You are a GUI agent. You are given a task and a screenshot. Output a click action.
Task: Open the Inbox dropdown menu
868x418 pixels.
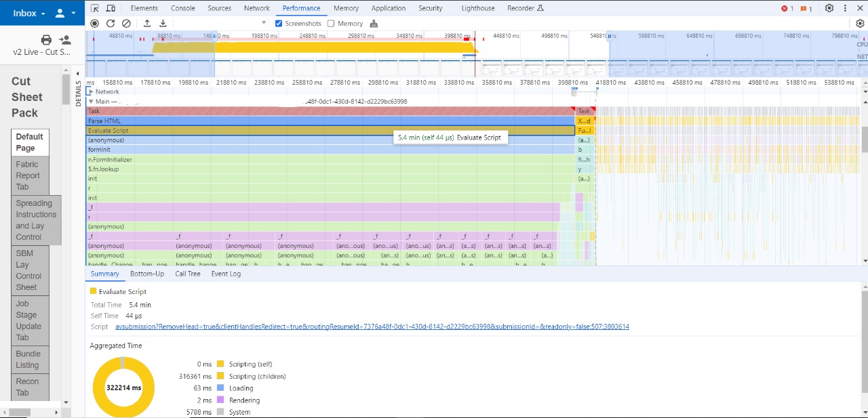[x=29, y=13]
